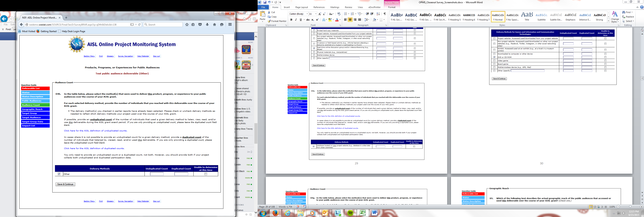Viewport: 644px width, 217px height.
Task: Open the References ribbon tab
Action: (319, 7)
